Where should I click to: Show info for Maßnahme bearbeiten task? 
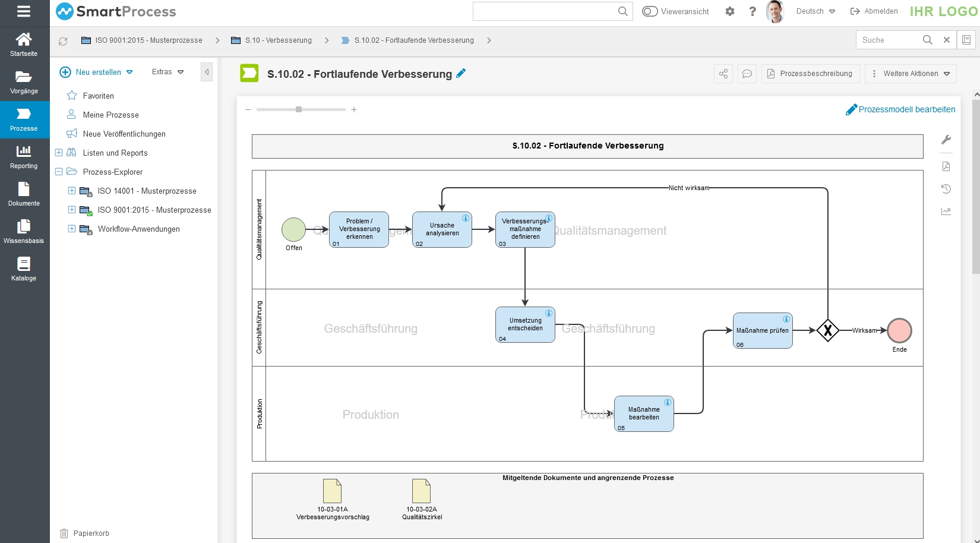668,402
